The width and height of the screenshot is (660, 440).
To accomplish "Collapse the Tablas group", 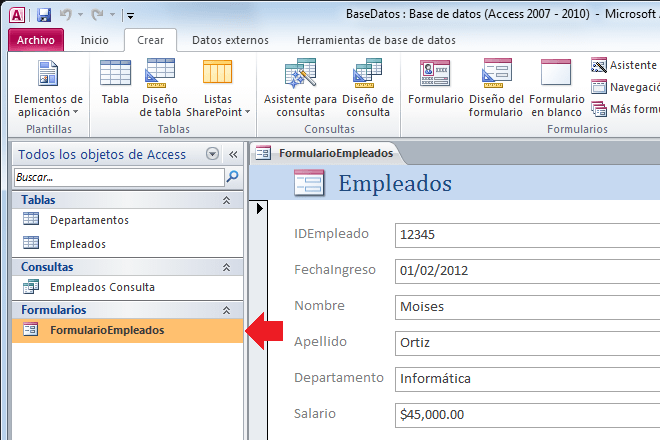I will pyautogui.click(x=226, y=200).
